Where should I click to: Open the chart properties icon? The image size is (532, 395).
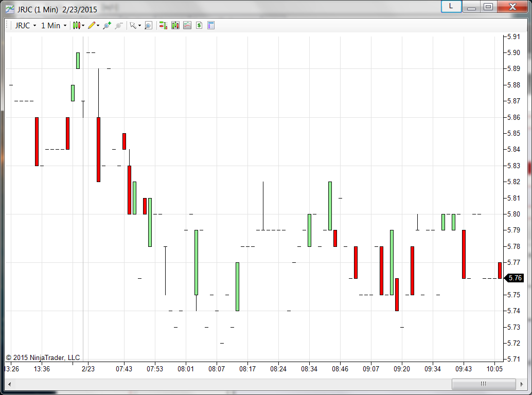pos(211,25)
